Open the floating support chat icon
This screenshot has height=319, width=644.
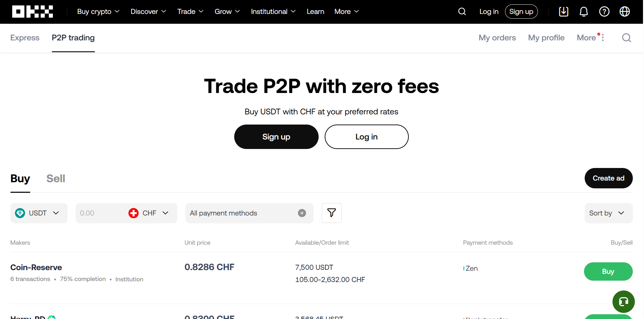623,301
